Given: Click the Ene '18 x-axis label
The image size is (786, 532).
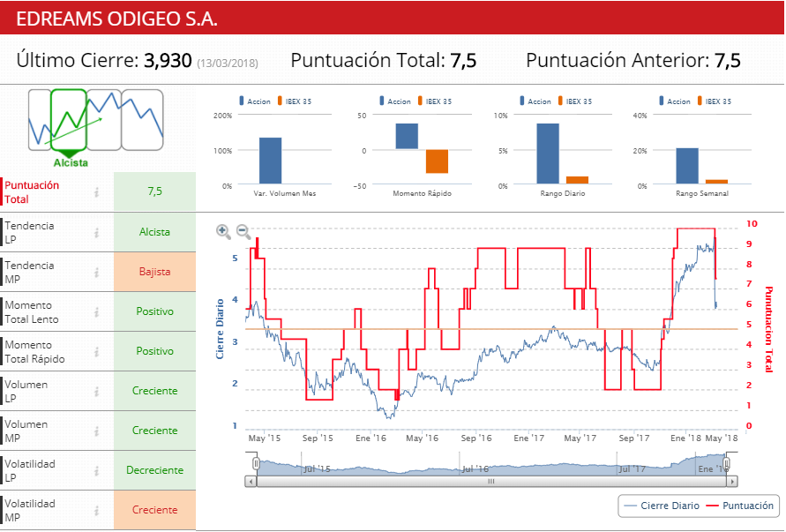Looking at the screenshot, I should [x=685, y=438].
